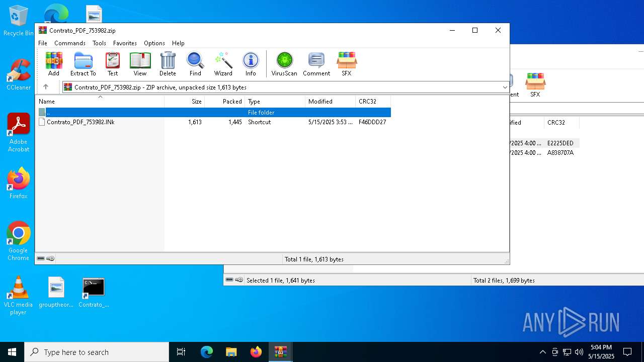Click the Add toolbar icon

54,64
